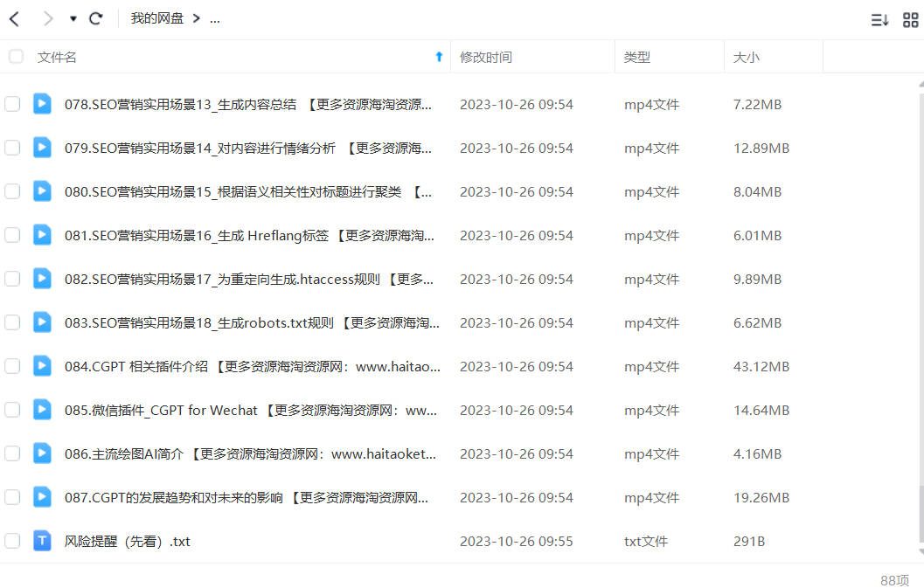The height and width of the screenshot is (588, 924).
Task: Check the box for file 087
Action: pyautogui.click(x=12, y=496)
